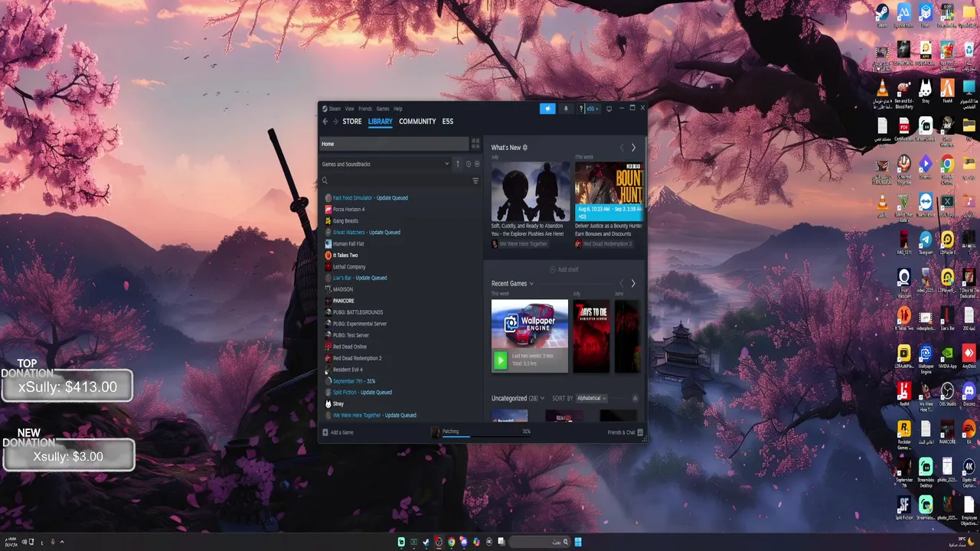Open Stray desktop shortcut icon

926,90
